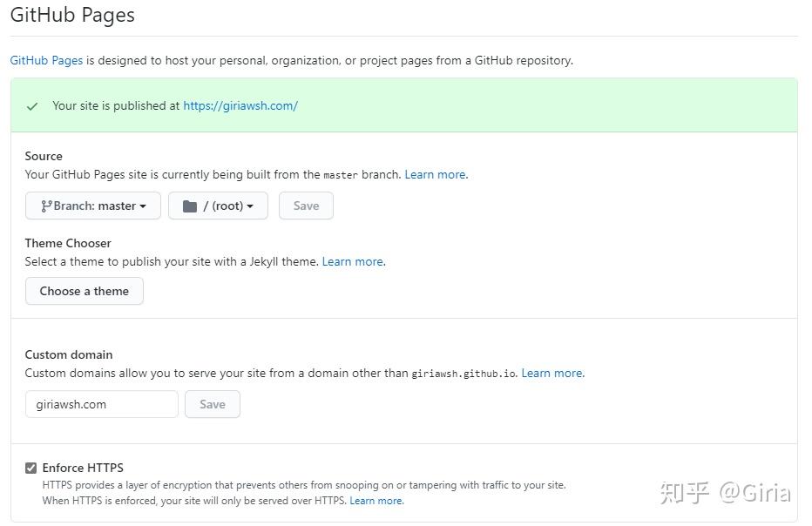
Task: Save the custom domain giriawsh.com
Action: click(213, 404)
